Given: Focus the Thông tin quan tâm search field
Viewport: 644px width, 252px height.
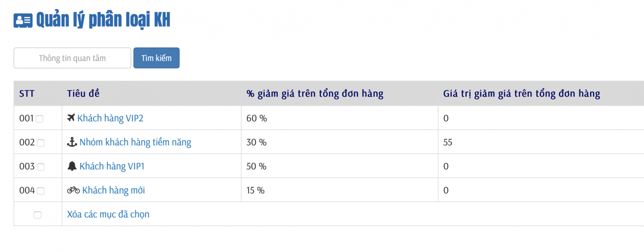Looking at the screenshot, I should coord(72,58).
